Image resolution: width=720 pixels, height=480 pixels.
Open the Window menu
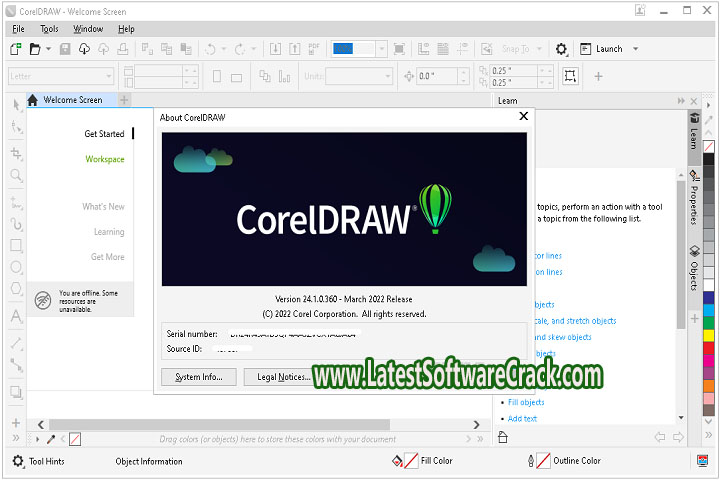88,29
